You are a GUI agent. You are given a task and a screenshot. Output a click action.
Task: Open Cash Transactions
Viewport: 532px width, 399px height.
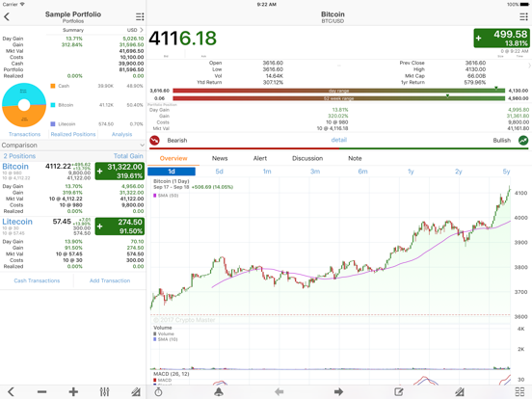point(37,280)
